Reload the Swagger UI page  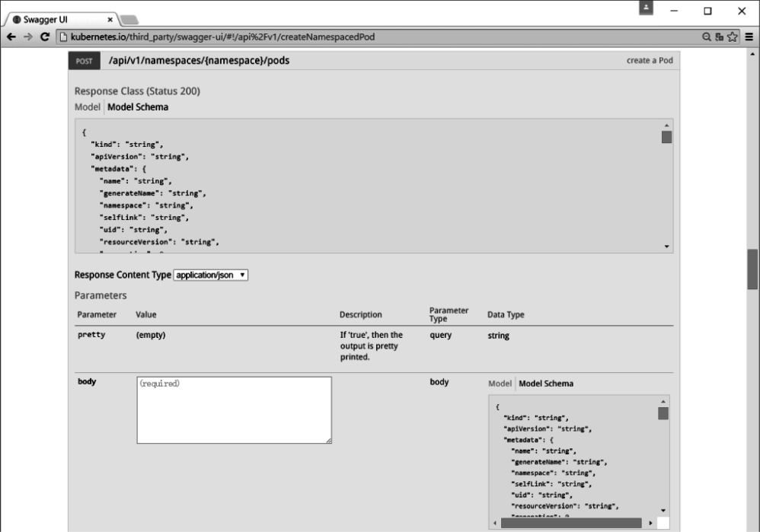[45, 37]
